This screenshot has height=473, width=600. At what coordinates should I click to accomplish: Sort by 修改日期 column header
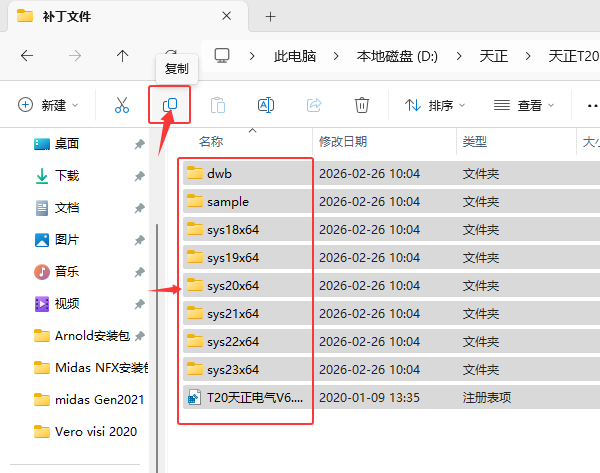[x=343, y=142]
